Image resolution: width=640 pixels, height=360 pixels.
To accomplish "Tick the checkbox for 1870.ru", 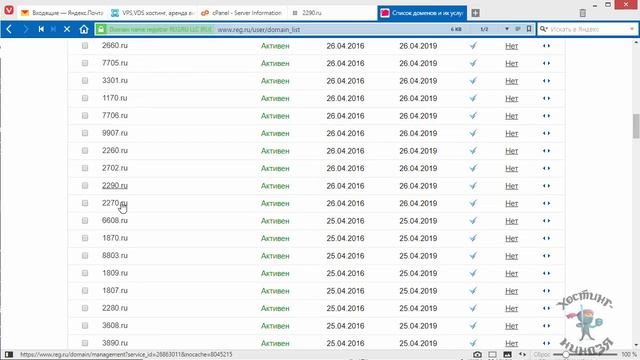I will [85, 238].
